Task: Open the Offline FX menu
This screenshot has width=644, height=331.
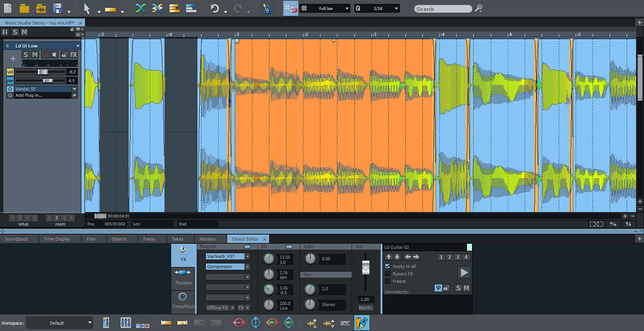Action: 220,307
